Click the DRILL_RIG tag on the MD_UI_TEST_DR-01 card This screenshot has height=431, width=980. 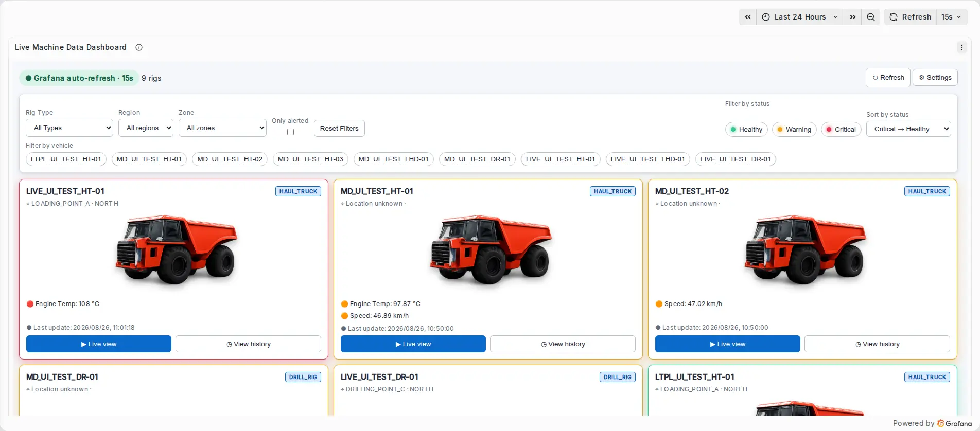(x=303, y=377)
